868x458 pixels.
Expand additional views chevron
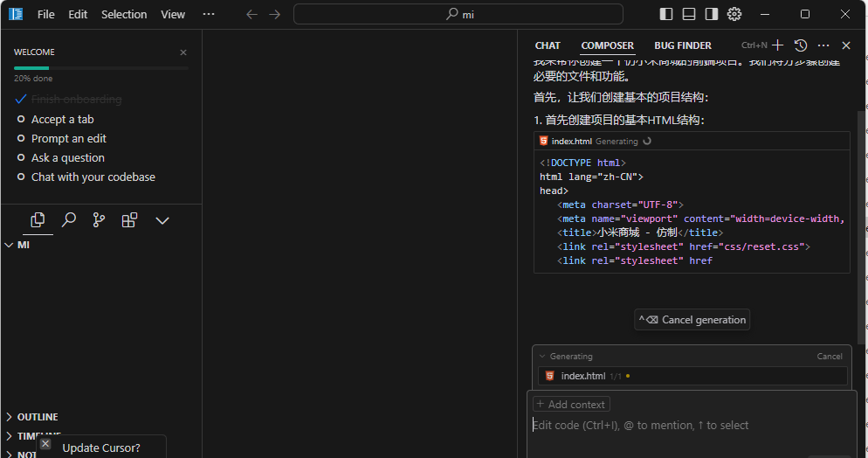coord(162,220)
